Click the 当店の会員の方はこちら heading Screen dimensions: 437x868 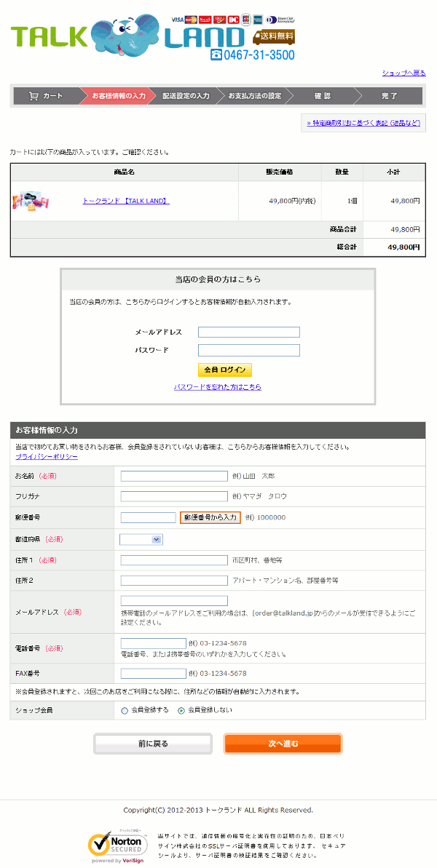(218, 279)
